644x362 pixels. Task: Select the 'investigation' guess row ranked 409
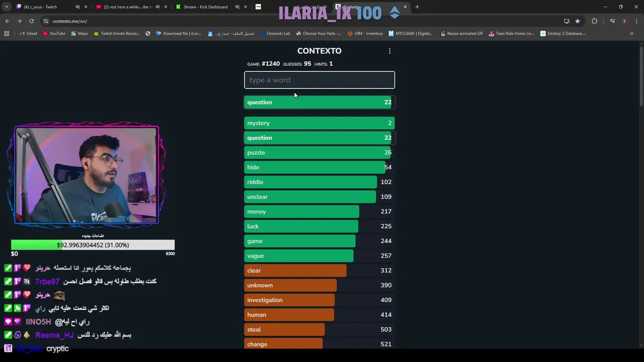pyautogui.click(x=319, y=300)
